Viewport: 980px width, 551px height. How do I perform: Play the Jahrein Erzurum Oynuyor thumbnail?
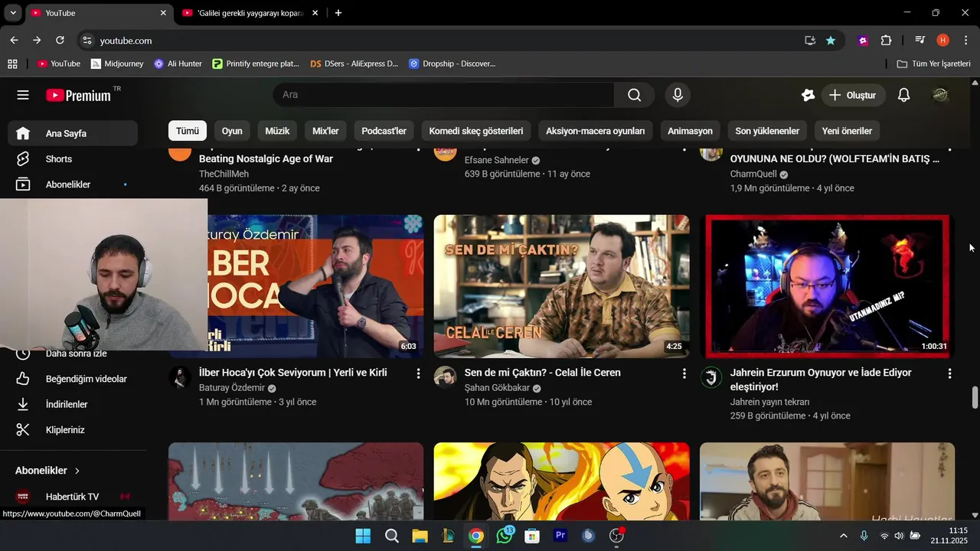click(827, 286)
